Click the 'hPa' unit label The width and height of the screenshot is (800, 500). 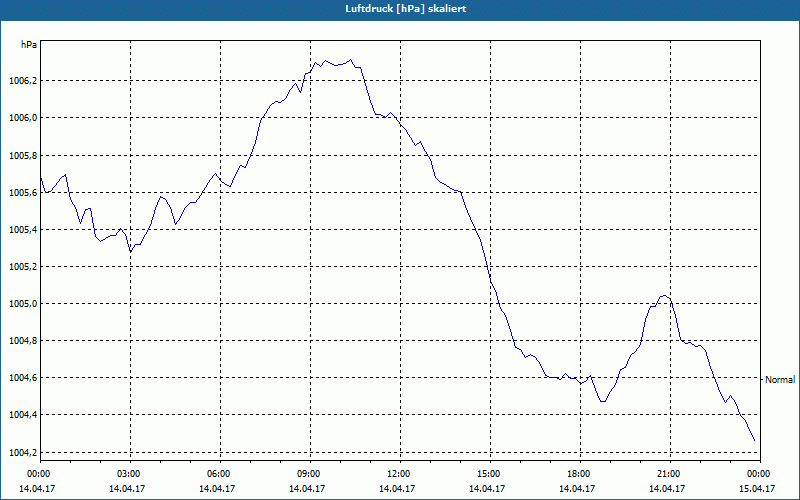(29, 45)
